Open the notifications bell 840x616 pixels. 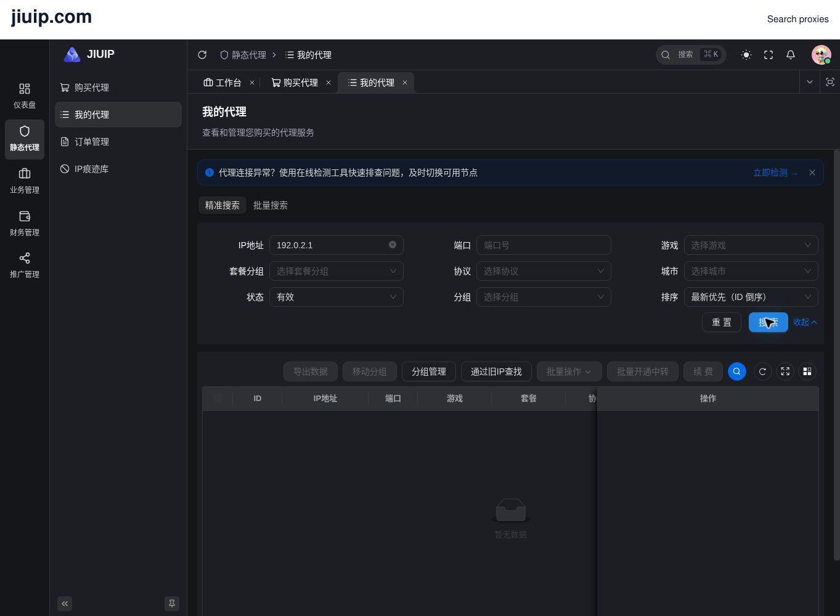click(791, 55)
